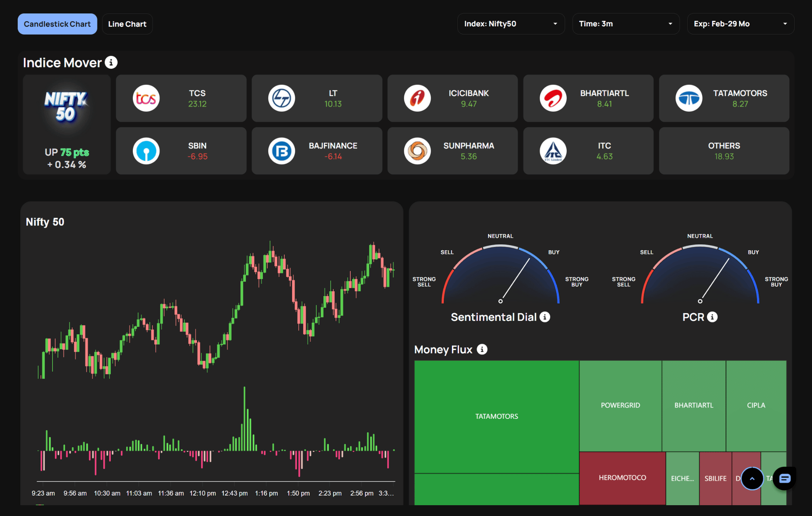Click the SUNPHARMA logo icon
This screenshot has height=516, width=812.
point(417,151)
